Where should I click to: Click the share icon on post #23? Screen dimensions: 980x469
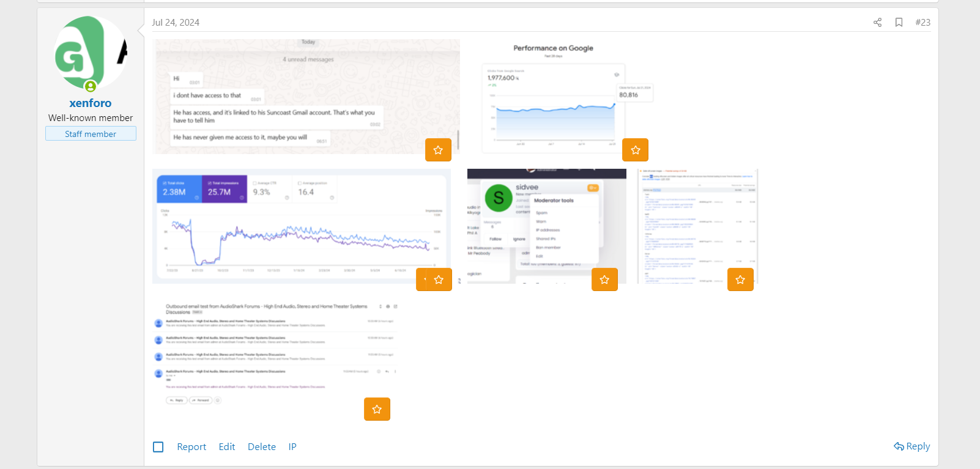(877, 23)
